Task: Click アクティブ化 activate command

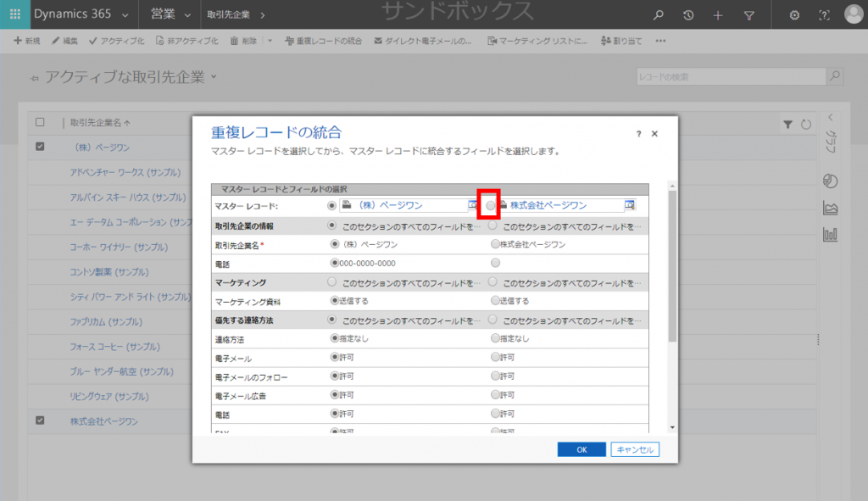Action: [116, 41]
